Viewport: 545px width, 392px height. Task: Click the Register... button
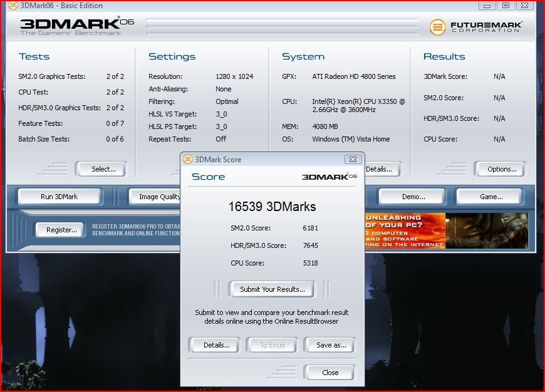click(60, 230)
